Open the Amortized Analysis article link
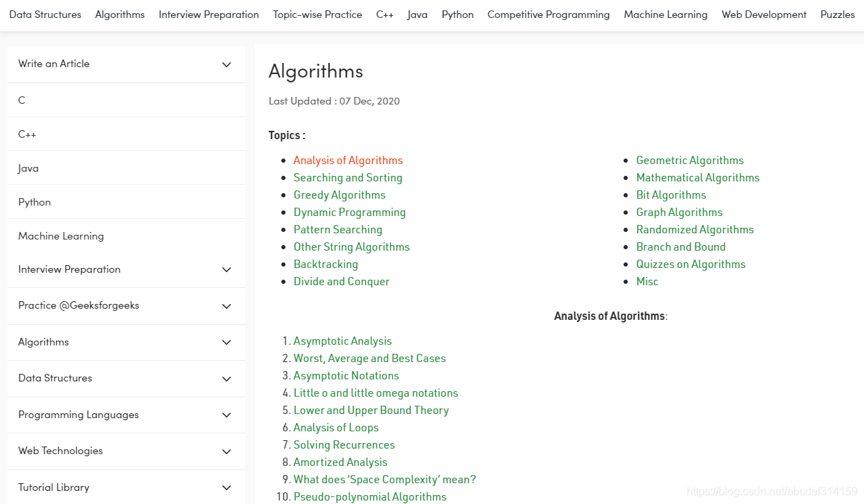The image size is (864, 504). (x=340, y=462)
